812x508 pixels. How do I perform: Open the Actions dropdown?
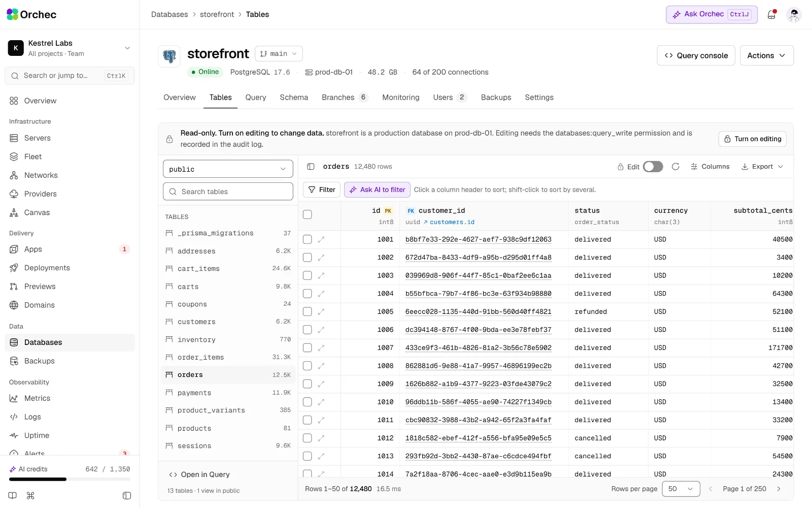766,55
